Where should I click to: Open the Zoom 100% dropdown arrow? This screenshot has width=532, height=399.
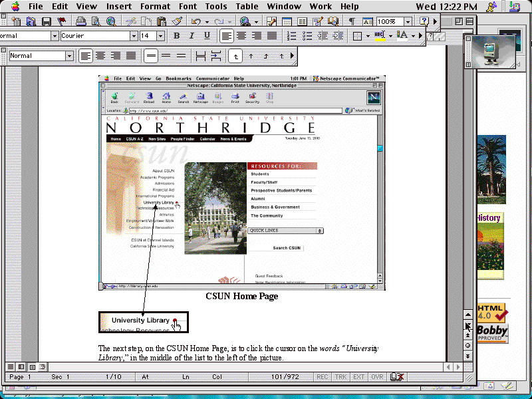click(x=408, y=22)
